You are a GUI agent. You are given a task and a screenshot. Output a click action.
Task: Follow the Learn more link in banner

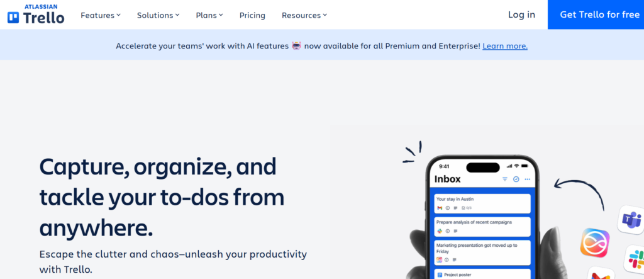point(505,46)
